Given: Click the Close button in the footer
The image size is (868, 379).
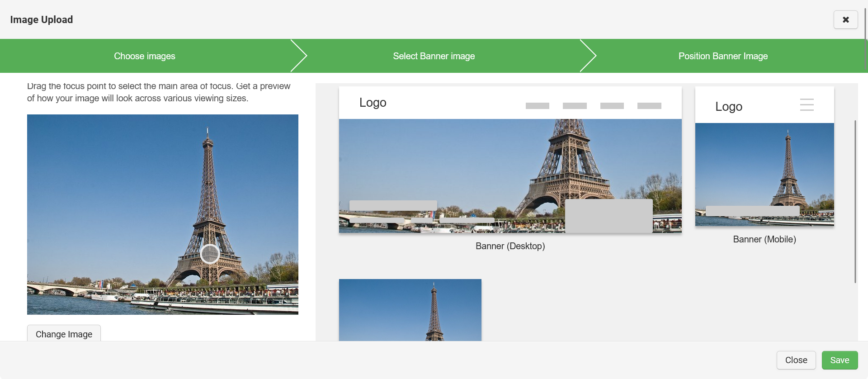Looking at the screenshot, I should coord(796,360).
